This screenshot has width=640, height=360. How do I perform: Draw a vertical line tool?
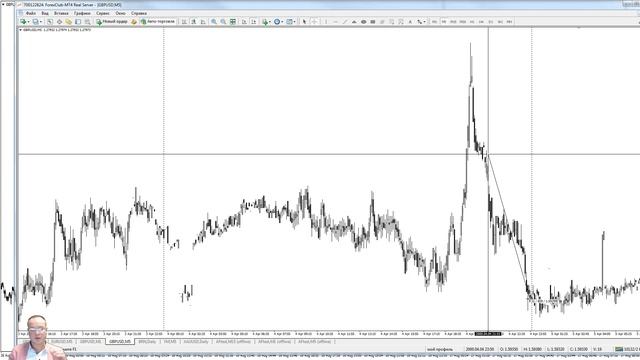(326, 22)
